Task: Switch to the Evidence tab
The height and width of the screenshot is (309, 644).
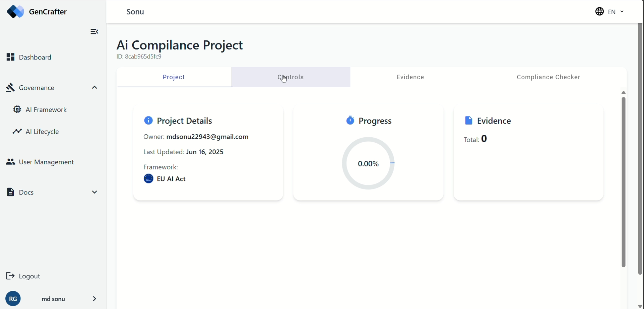Action: pos(410,77)
